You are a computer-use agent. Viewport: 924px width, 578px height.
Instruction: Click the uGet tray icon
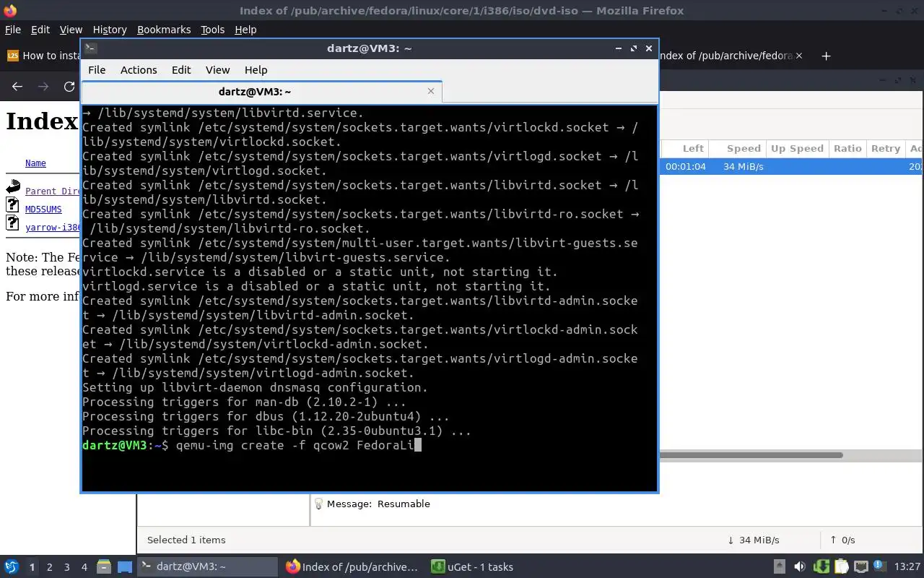[x=821, y=567]
